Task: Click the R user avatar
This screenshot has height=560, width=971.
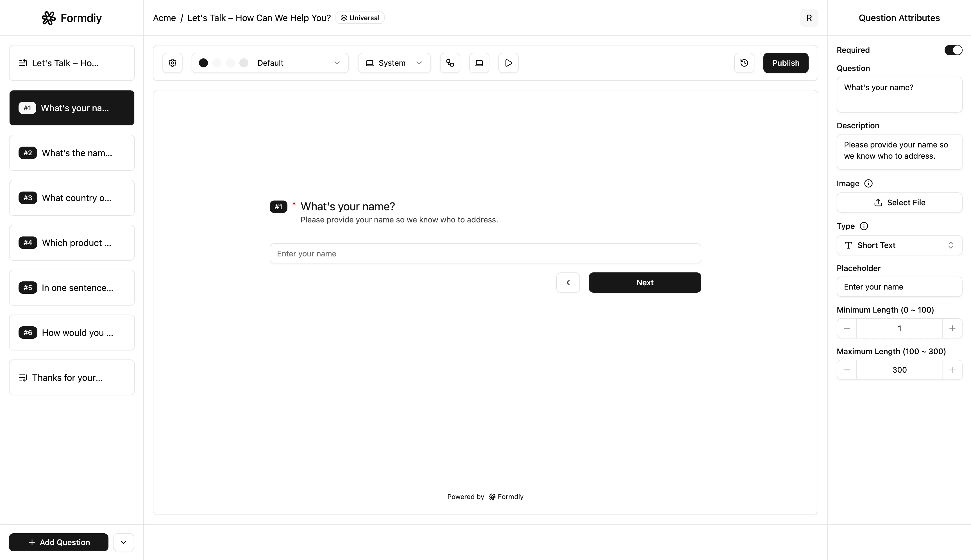Action: (809, 18)
